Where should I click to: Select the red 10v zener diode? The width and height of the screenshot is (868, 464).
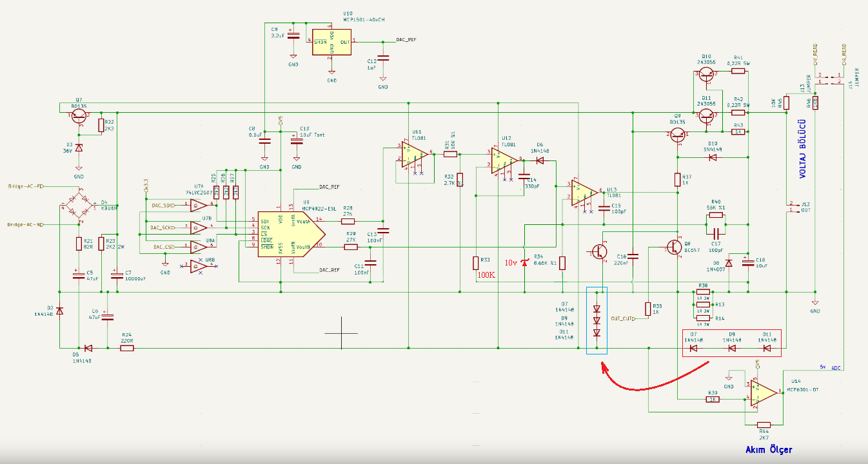[524, 263]
